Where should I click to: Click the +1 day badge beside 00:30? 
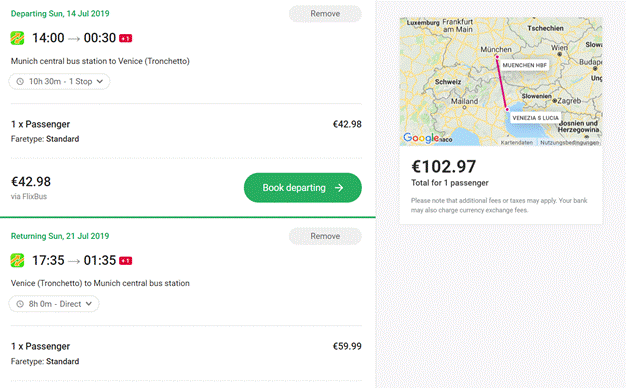(x=125, y=38)
